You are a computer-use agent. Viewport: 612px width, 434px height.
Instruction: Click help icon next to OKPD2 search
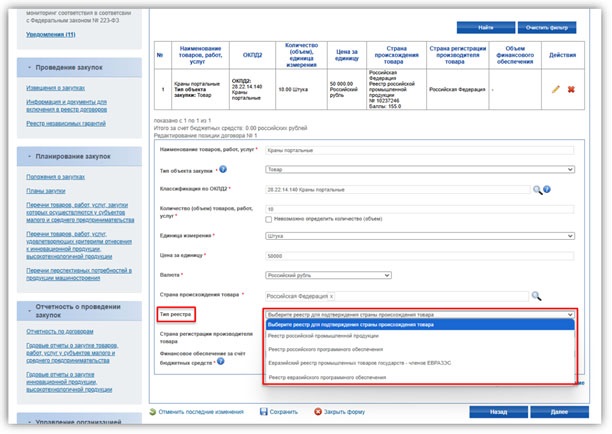pyautogui.click(x=547, y=188)
